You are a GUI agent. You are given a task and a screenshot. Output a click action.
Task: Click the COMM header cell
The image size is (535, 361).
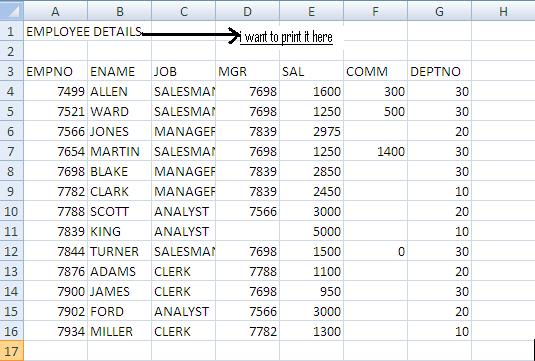(x=375, y=71)
